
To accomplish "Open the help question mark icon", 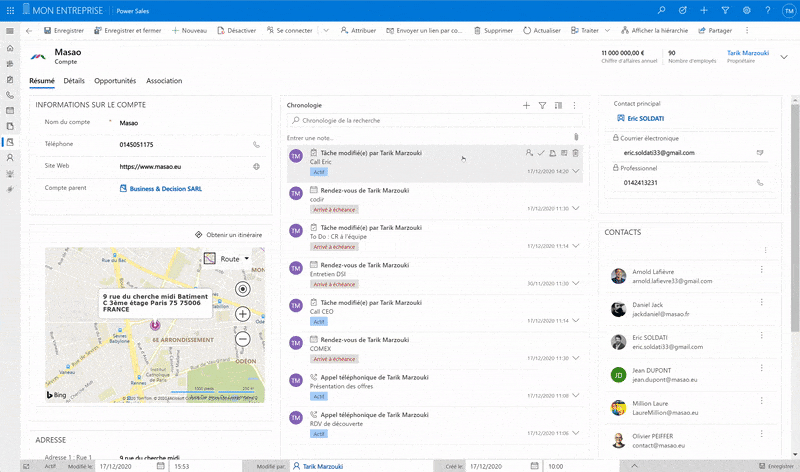I will 767,10.
